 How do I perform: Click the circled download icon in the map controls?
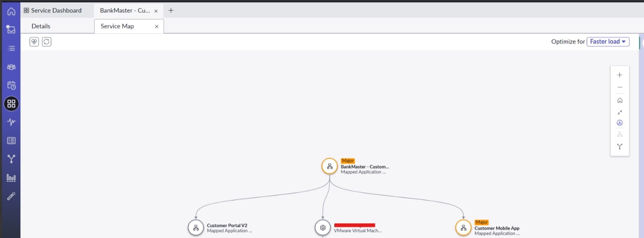pyautogui.click(x=620, y=123)
